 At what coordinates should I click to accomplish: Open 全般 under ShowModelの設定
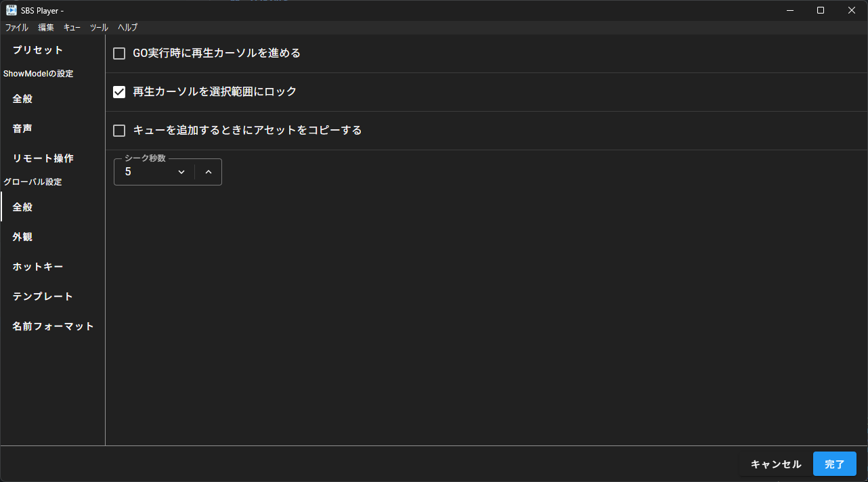(22, 98)
